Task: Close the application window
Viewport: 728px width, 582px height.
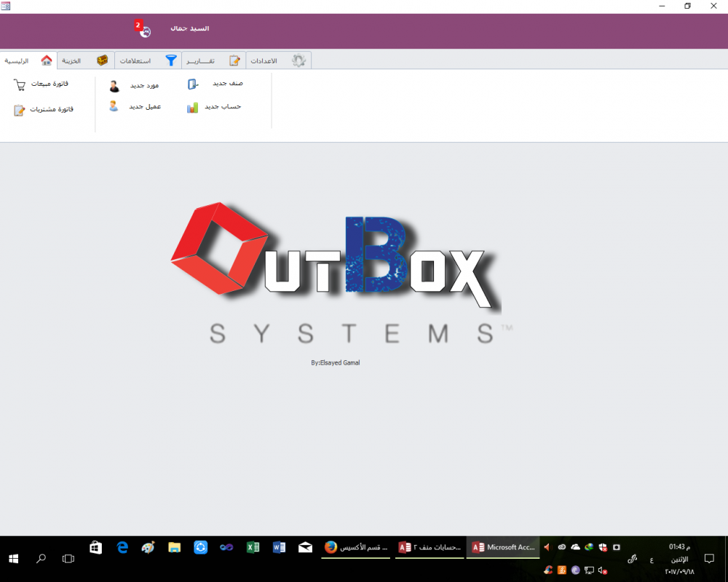Action: 713,6
